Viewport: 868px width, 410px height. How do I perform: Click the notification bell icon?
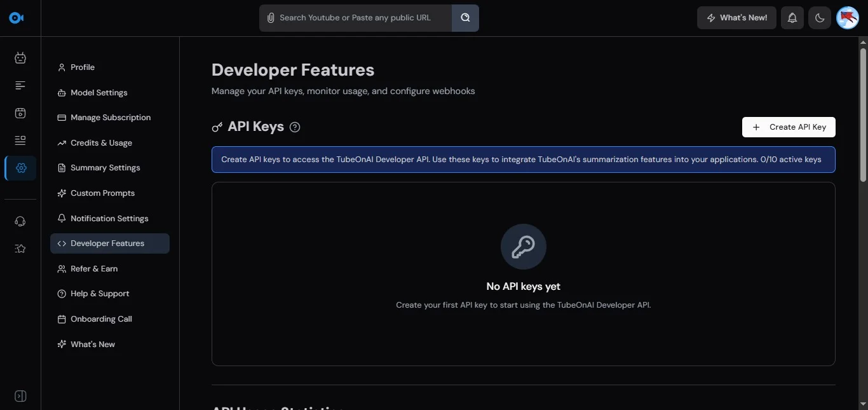(x=792, y=18)
